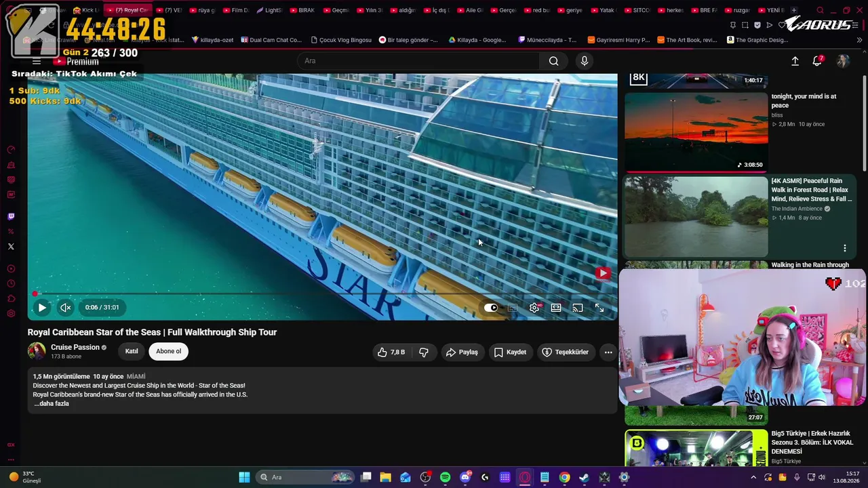Open options for Peaceful Rain Walk video
Viewport: 868px width, 488px height.
(x=845, y=248)
